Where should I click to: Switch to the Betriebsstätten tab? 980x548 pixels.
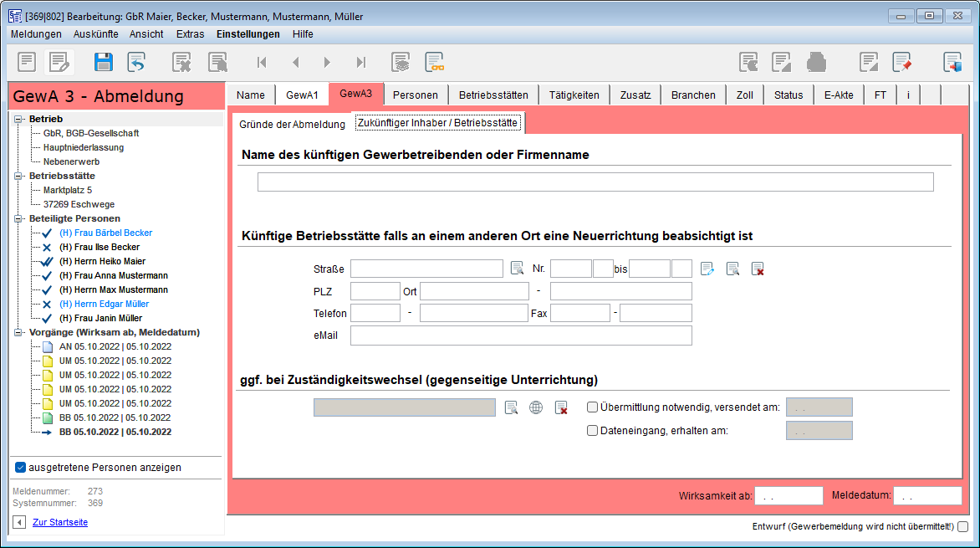[x=493, y=95]
